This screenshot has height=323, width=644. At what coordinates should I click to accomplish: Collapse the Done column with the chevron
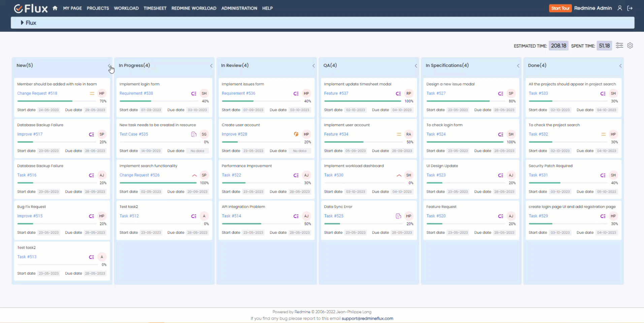(x=621, y=66)
